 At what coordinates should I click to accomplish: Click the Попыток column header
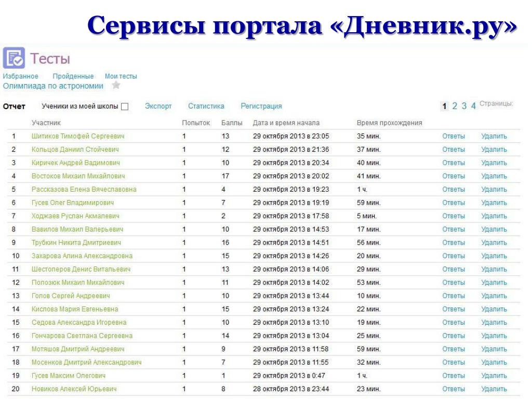[196, 123]
